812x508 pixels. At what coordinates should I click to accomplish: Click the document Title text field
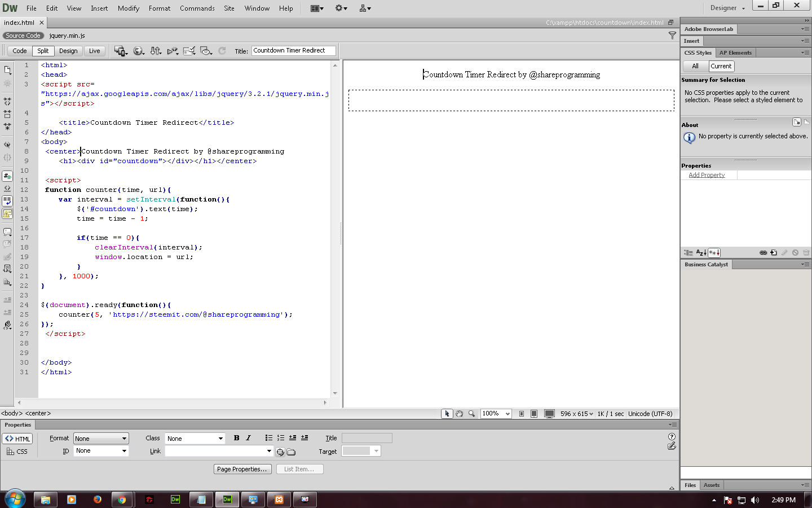tap(293, 51)
